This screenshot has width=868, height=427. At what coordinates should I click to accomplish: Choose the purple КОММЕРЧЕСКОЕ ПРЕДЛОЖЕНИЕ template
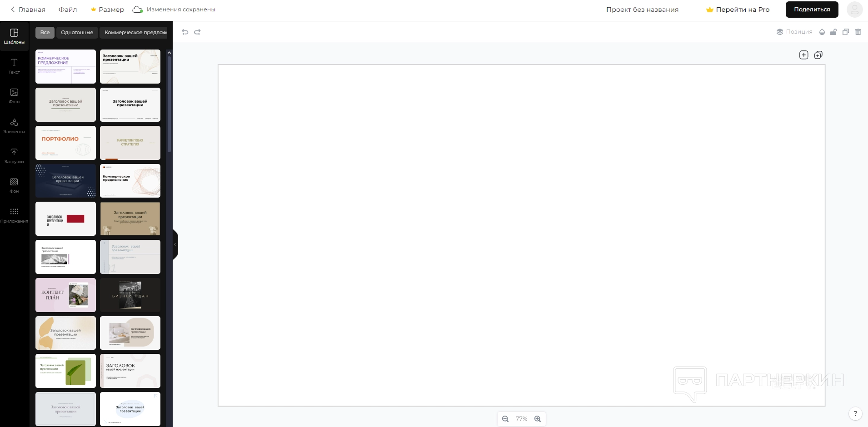pyautogui.click(x=65, y=66)
